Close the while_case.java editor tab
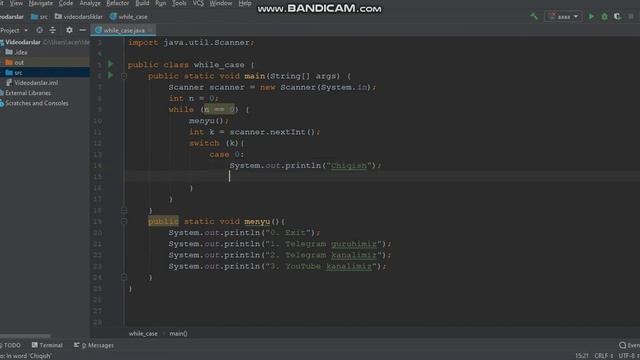 tap(151, 30)
